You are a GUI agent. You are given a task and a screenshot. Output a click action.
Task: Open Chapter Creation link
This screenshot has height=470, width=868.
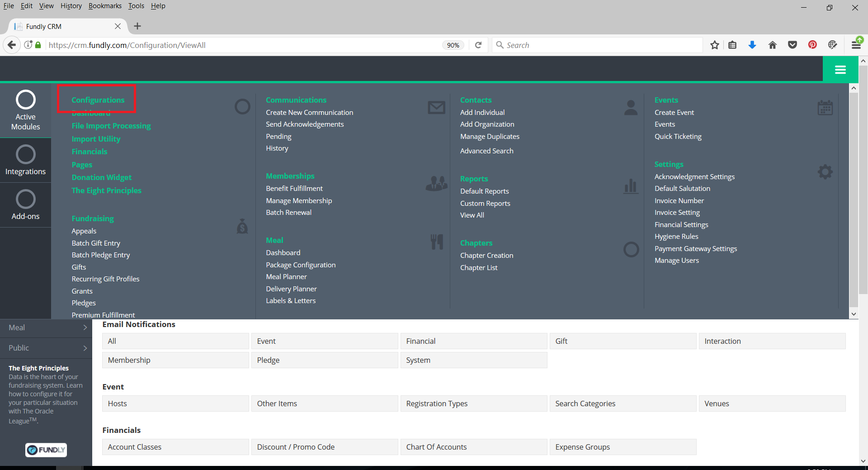[486, 255]
